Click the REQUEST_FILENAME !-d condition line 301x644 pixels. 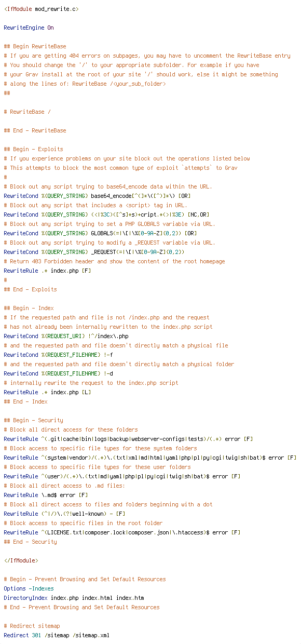pos(57,373)
